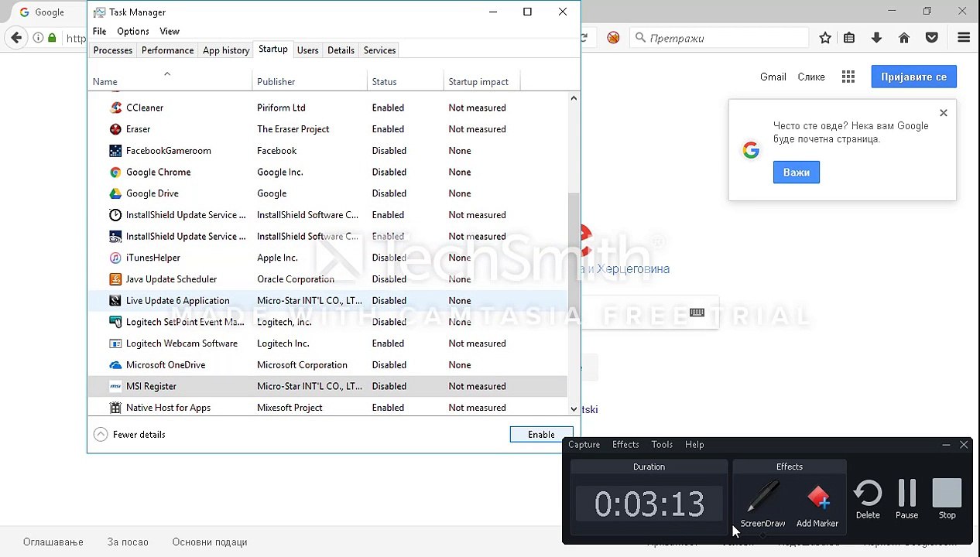Click the Претражи search field in Firefox
Image resolution: width=980 pixels, height=557 pixels.
tap(718, 37)
